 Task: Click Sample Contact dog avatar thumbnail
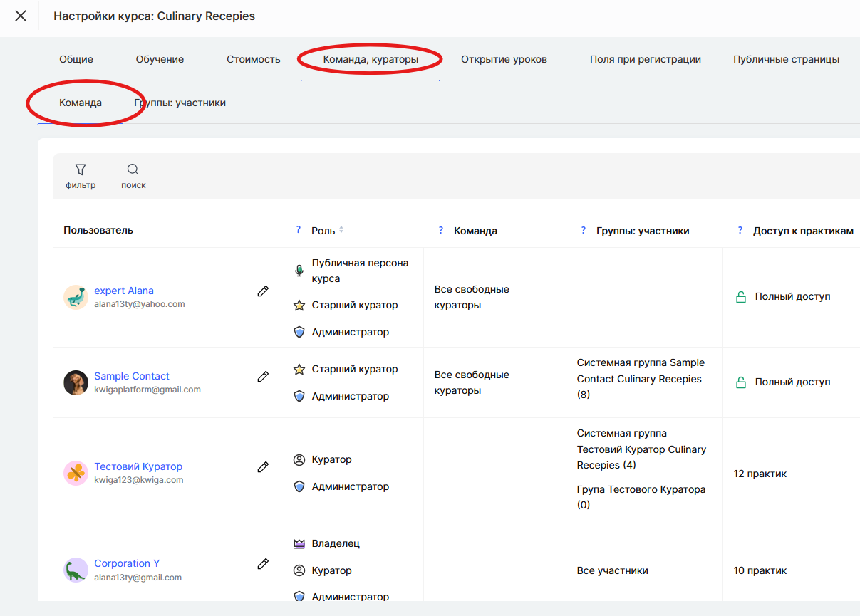point(76,382)
